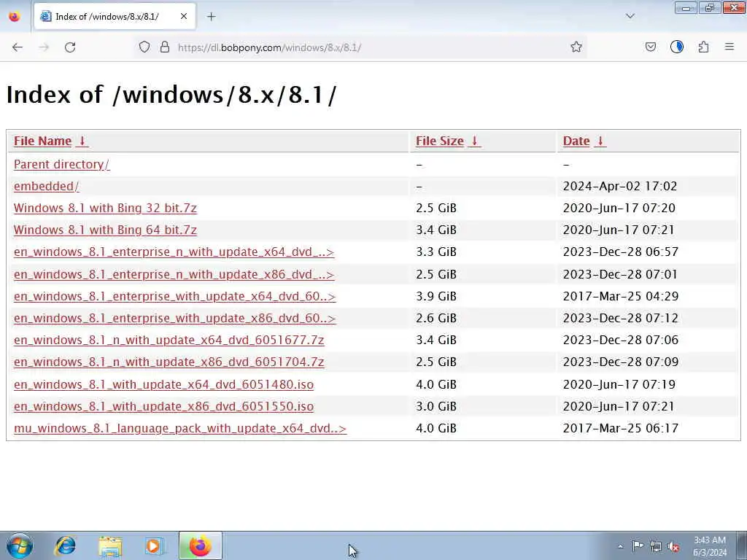Show hidden tray icons arrow

(620, 546)
